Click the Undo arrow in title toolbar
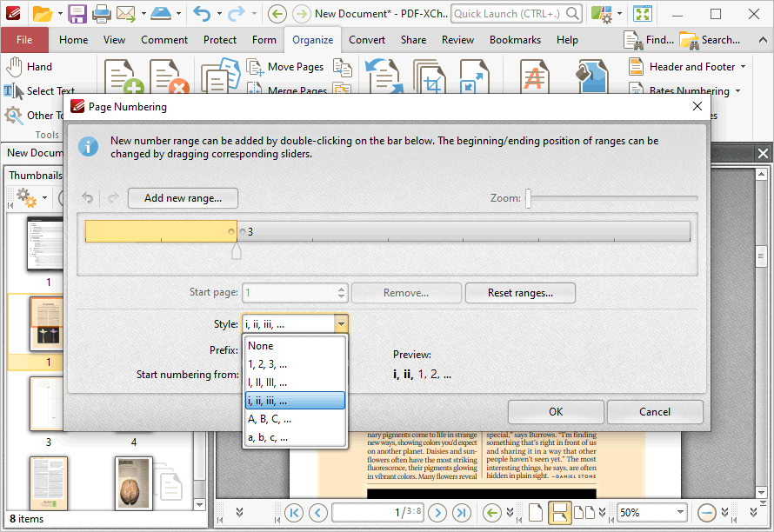The image size is (774, 532). pos(202,14)
